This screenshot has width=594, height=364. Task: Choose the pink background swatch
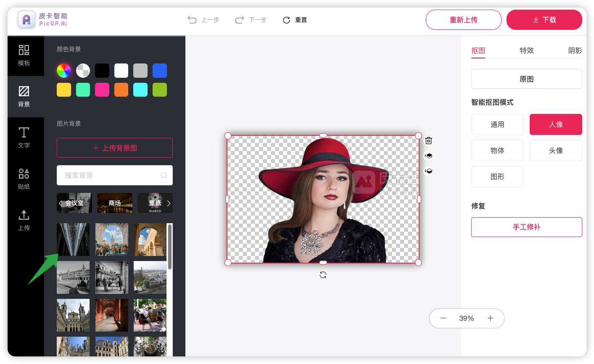tap(102, 90)
